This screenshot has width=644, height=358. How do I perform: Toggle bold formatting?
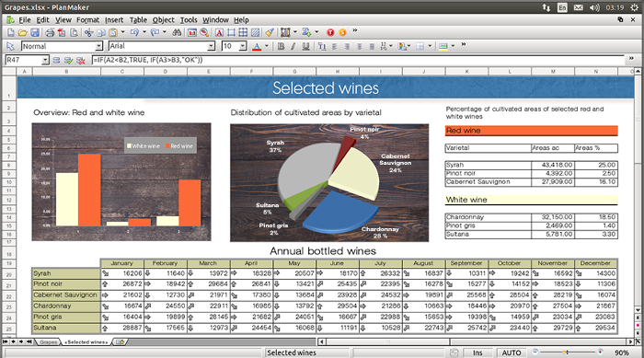point(281,46)
